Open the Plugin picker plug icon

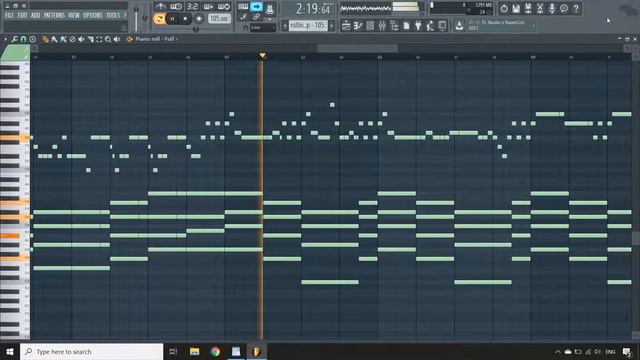click(418, 26)
